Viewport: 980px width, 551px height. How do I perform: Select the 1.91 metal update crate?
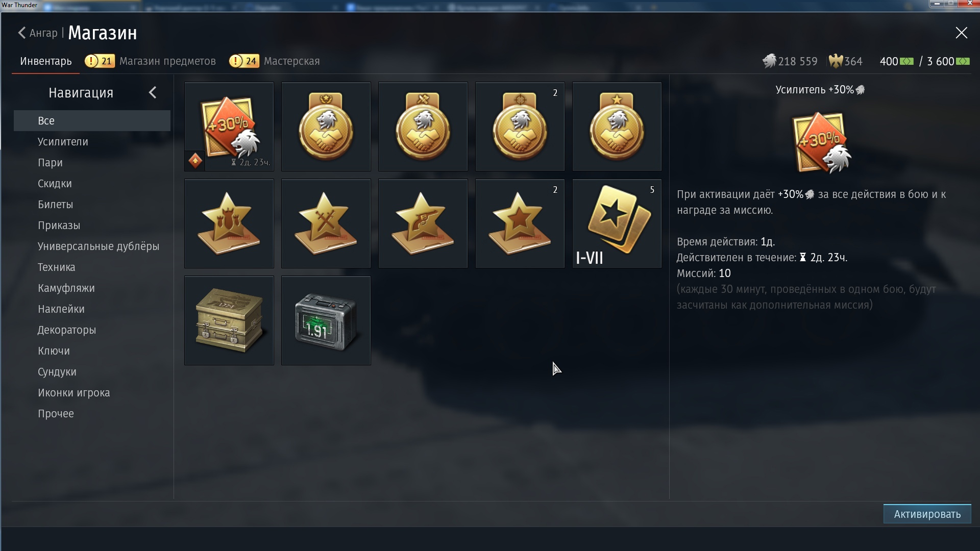326,320
